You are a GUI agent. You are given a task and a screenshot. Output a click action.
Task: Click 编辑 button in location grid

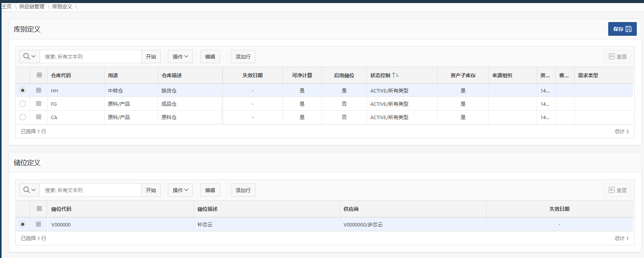[x=210, y=190]
